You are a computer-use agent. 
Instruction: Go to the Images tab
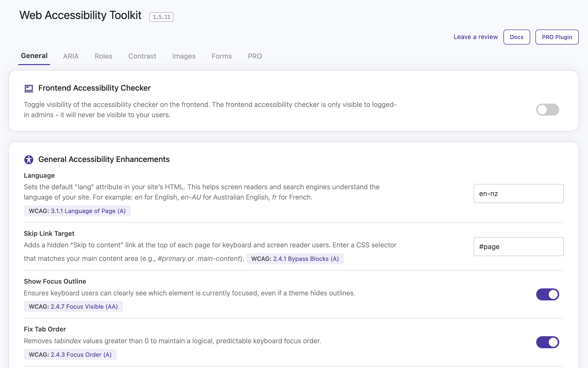184,56
